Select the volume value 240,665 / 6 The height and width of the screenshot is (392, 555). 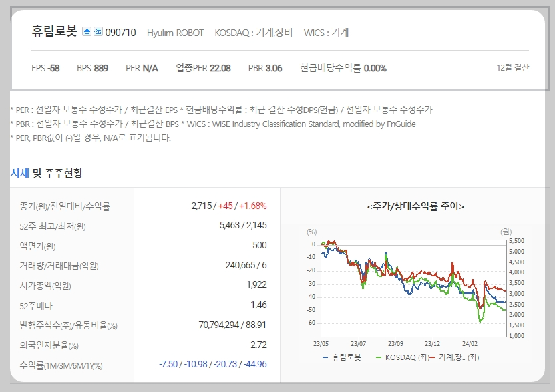[x=246, y=265]
